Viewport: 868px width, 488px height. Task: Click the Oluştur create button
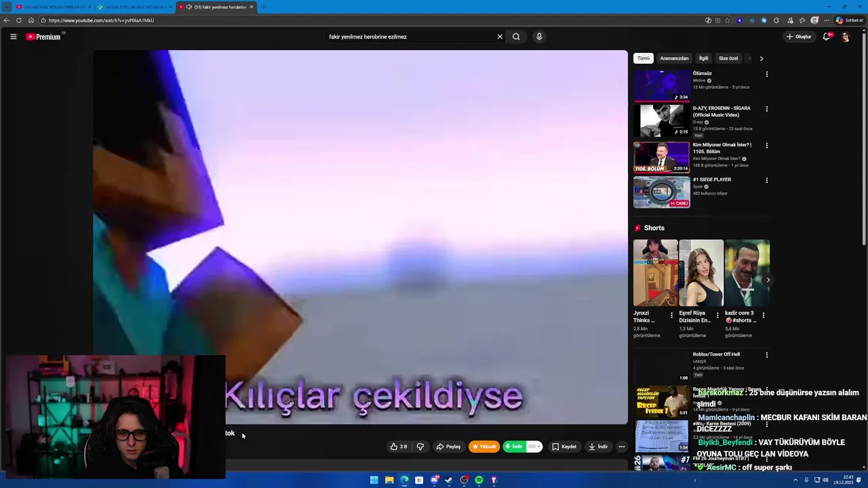coord(799,37)
